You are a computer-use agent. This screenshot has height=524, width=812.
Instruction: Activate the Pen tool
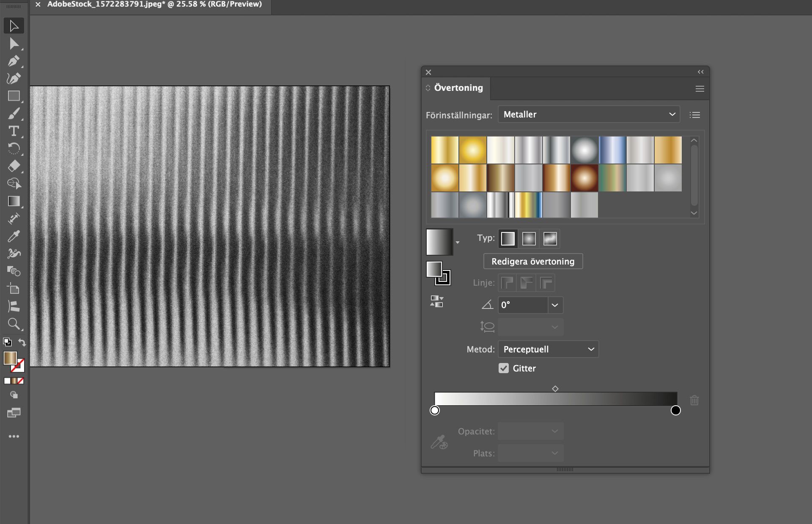[14, 60]
